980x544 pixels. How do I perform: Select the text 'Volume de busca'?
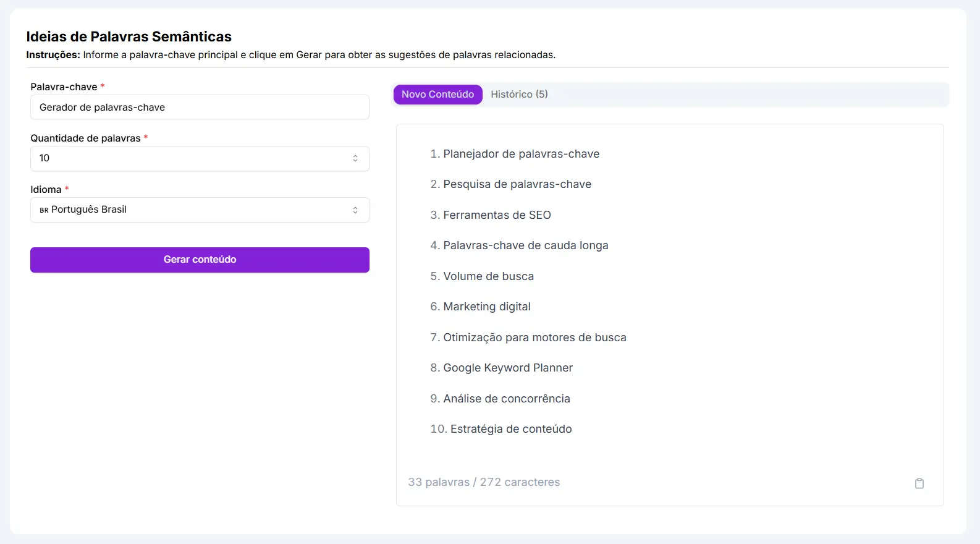click(488, 276)
